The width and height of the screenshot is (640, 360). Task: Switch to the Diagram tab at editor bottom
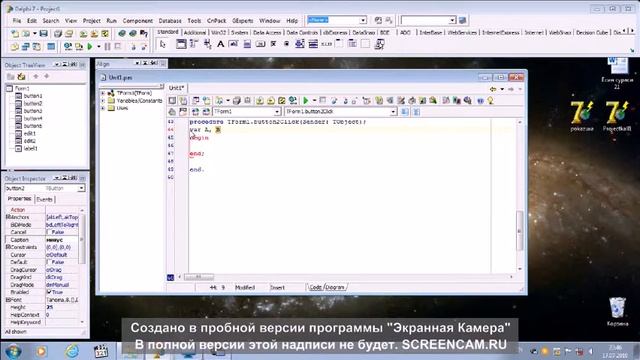tap(335, 287)
